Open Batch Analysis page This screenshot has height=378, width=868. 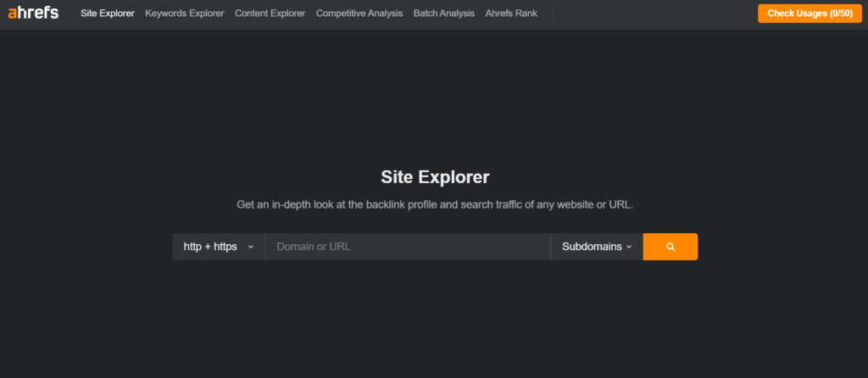[444, 14]
